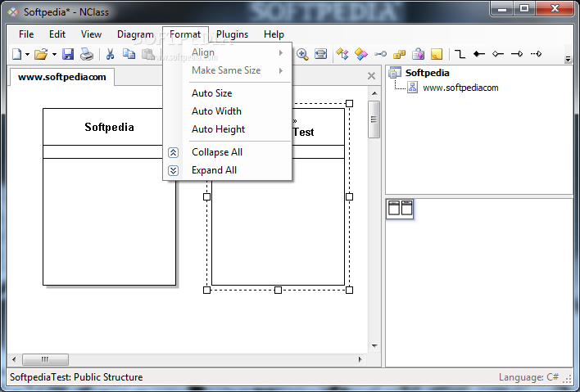Click the Paste clipboard icon

coord(148,54)
